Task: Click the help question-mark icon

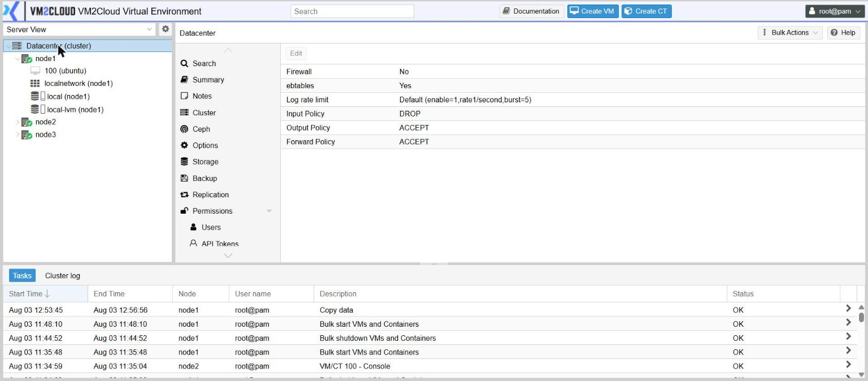Action: (x=834, y=33)
